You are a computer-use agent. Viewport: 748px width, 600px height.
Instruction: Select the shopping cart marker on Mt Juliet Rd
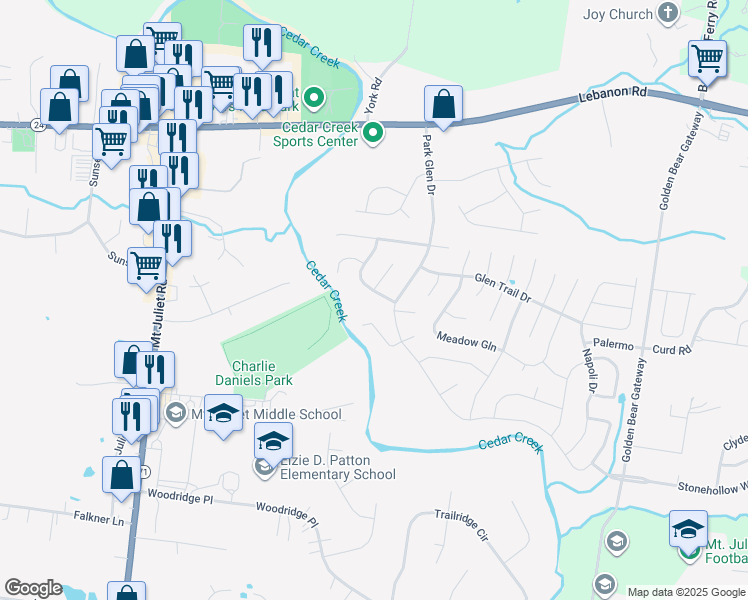[146, 268]
